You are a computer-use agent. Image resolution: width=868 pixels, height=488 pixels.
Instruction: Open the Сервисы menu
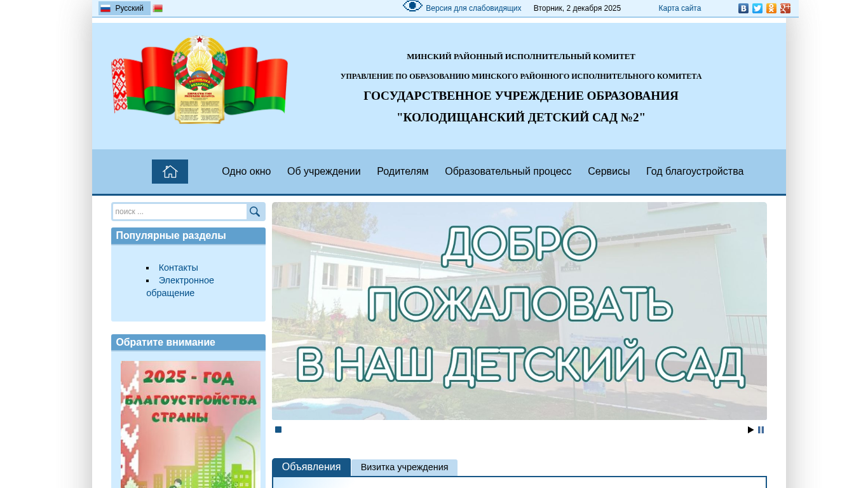609,172
